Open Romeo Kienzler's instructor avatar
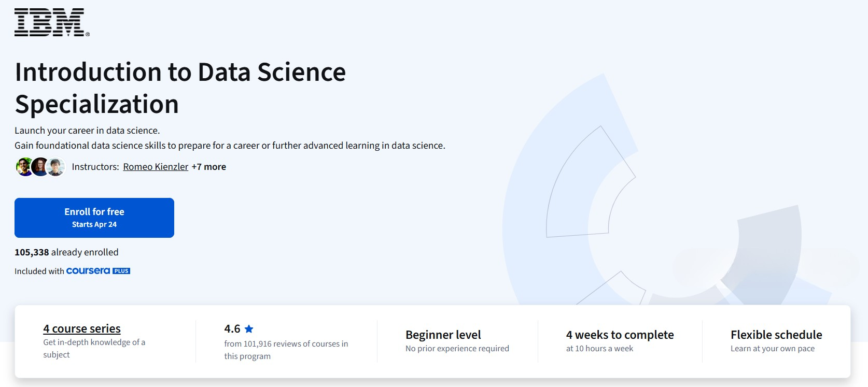 click(x=22, y=166)
